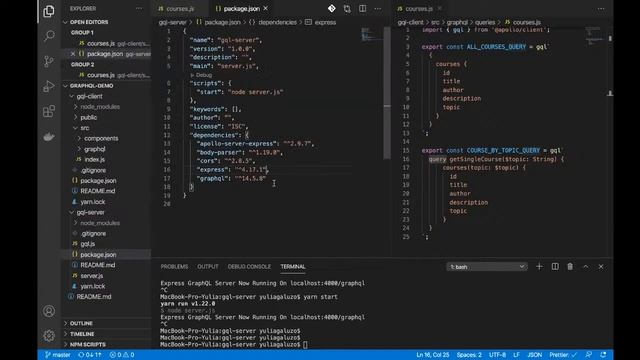
Task: Open server.js in the file tree
Action: (x=91, y=276)
